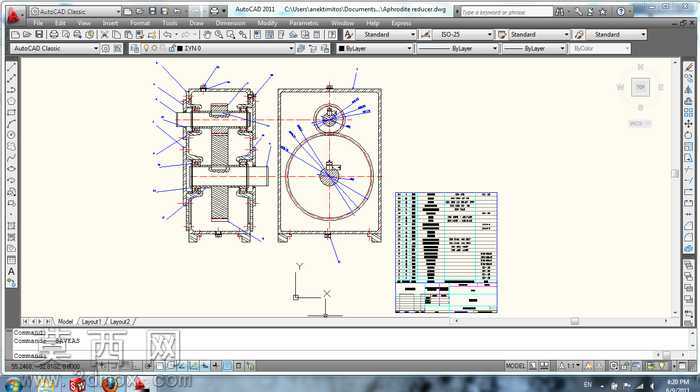Select the Fillet modify tool

(689, 237)
